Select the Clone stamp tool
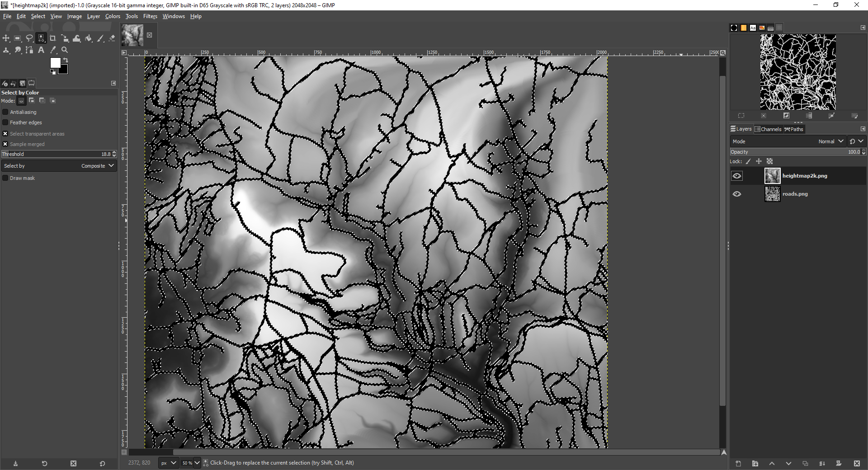This screenshot has width=868, height=470. pyautogui.click(x=6, y=50)
